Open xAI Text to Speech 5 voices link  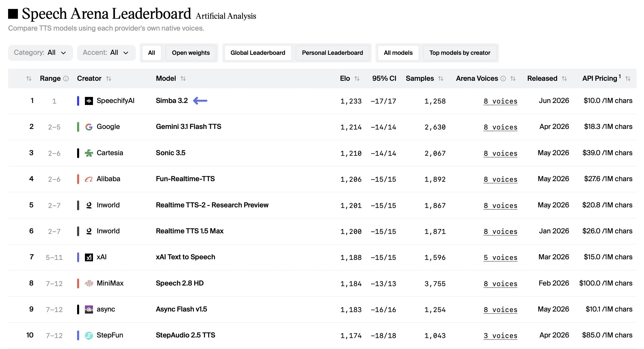click(500, 258)
